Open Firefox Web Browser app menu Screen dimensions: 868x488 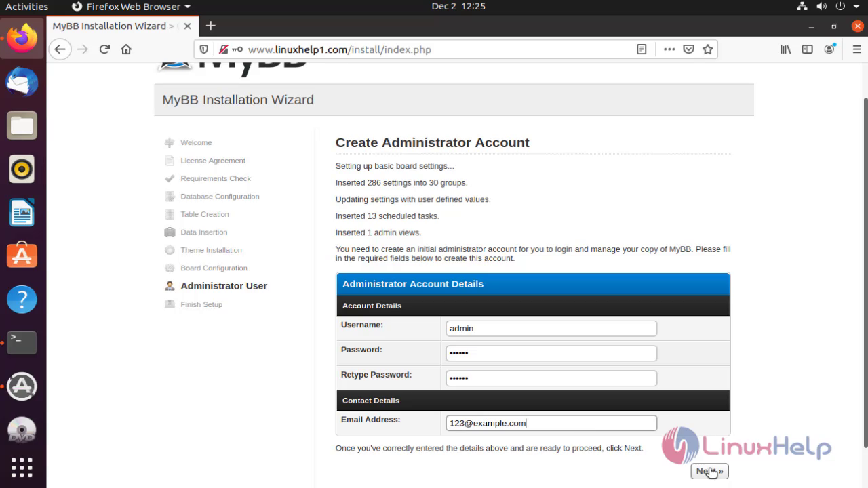(131, 7)
